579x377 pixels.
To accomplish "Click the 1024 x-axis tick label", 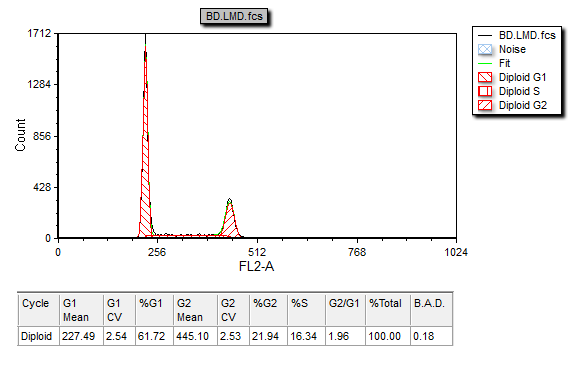I will click(x=456, y=252).
